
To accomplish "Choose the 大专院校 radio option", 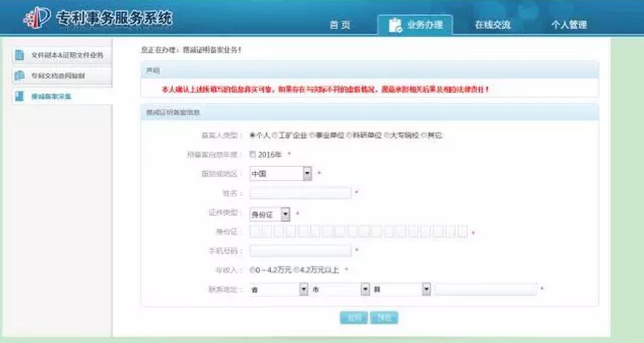I will point(387,135).
